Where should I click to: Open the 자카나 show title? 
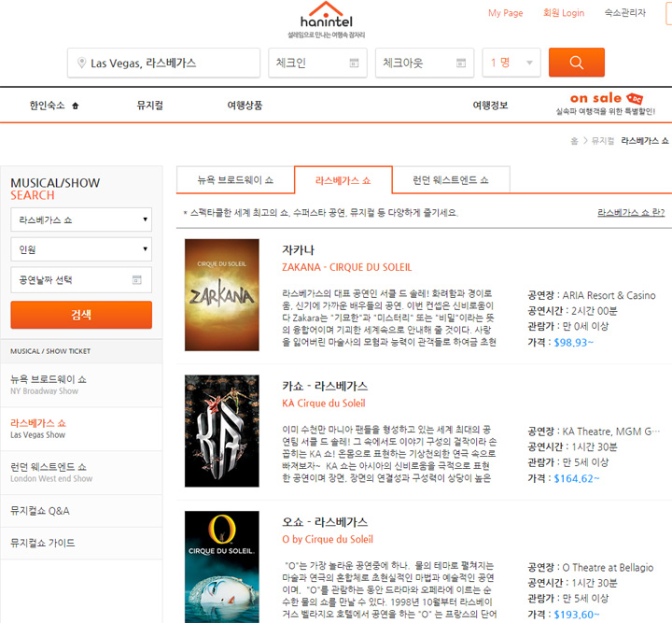coord(299,250)
